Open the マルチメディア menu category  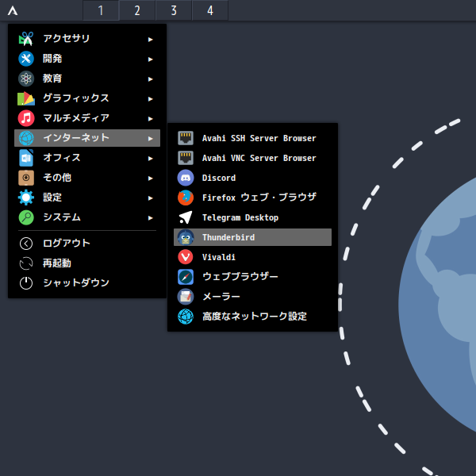point(76,118)
